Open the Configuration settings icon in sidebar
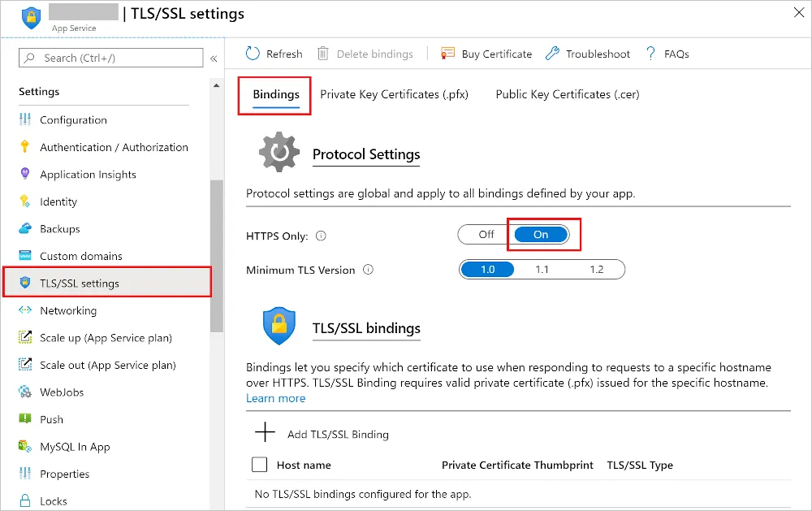Screen dimensions: 812x511 click(x=24, y=119)
